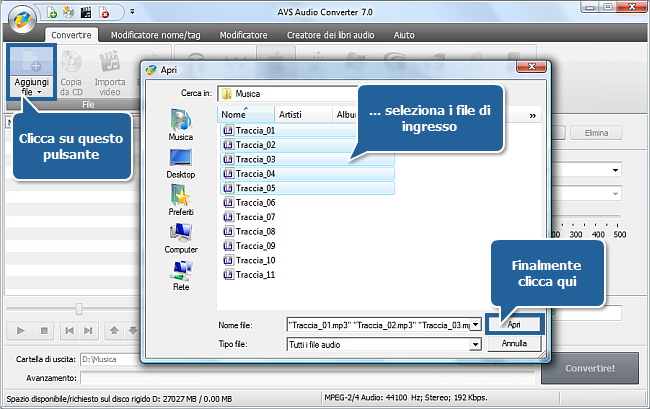Image resolution: width=650 pixels, height=409 pixels.
Task: Open the lower greyed dropdown beside the dialog
Action: [615, 194]
